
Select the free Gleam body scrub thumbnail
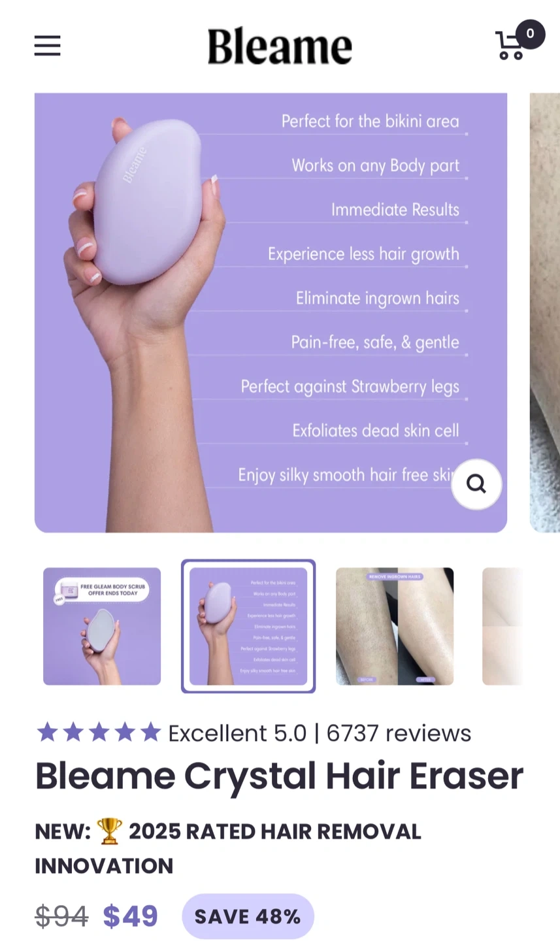tap(102, 626)
